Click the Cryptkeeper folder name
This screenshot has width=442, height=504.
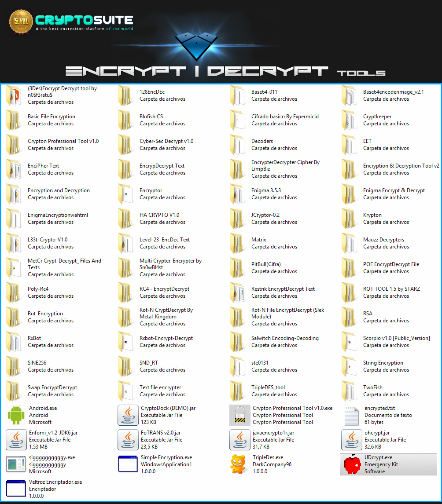click(x=377, y=117)
